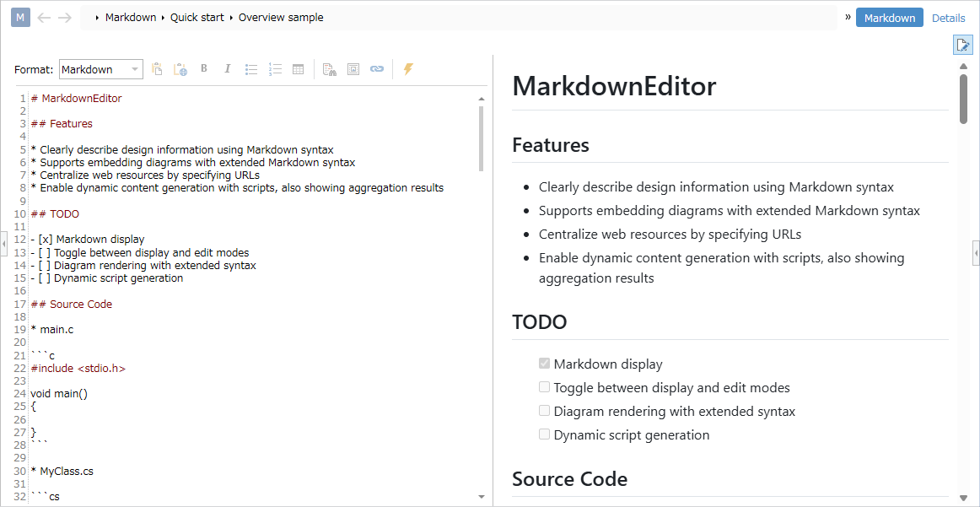Click the preview pane scrollbar thumb
The height and width of the screenshot is (507, 980).
964,99
